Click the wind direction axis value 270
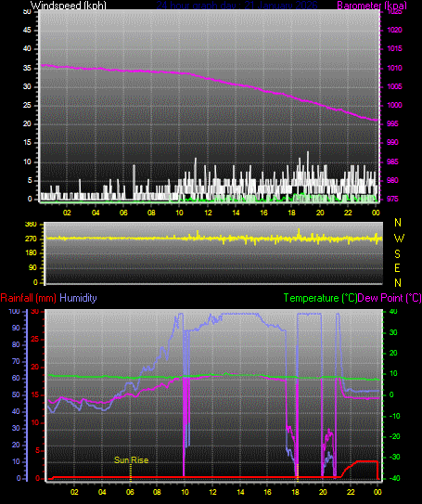The width and height of the screenshot is (422, 504). click(x=31, y=239)
